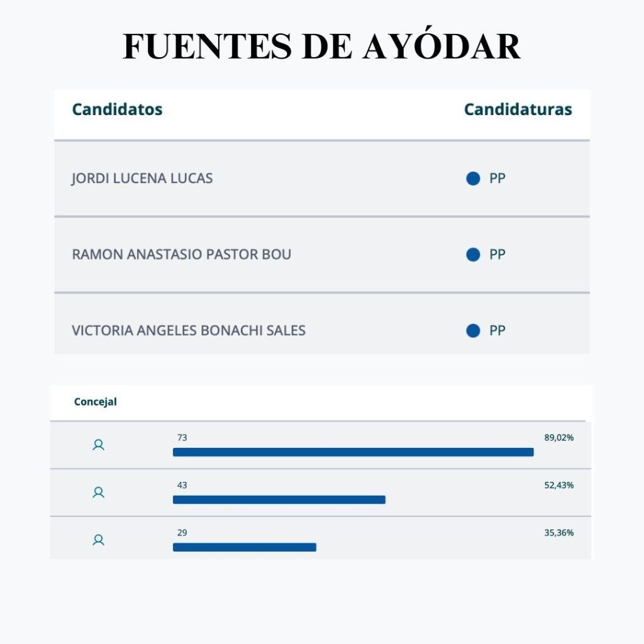644x644 pixels.
Task: Click the Fuentes de Ayódar title
Action: 321,47
